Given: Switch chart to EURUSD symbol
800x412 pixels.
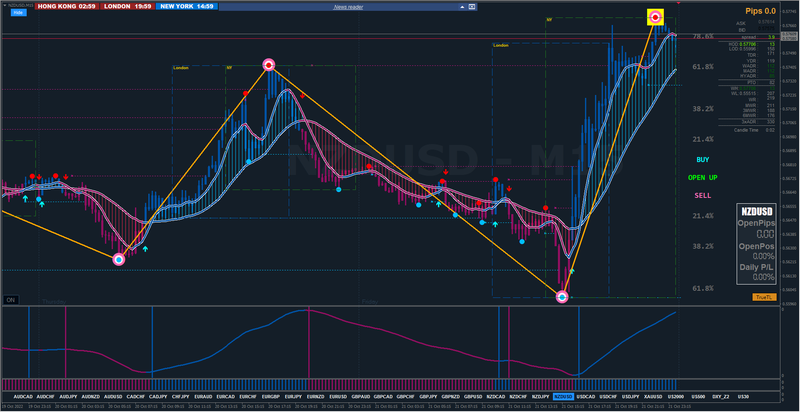Looking at the screenshot, I should [x=338, y=397].
